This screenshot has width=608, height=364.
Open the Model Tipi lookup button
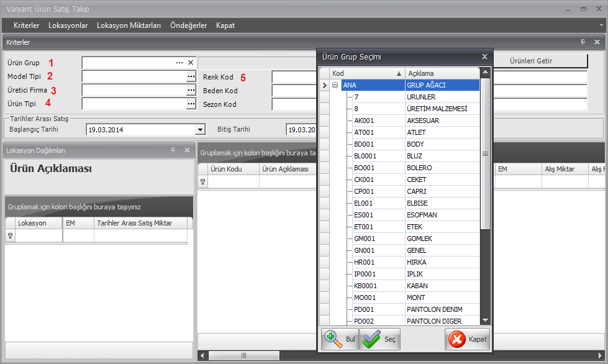pyautogui.click(x=191, y=76)
